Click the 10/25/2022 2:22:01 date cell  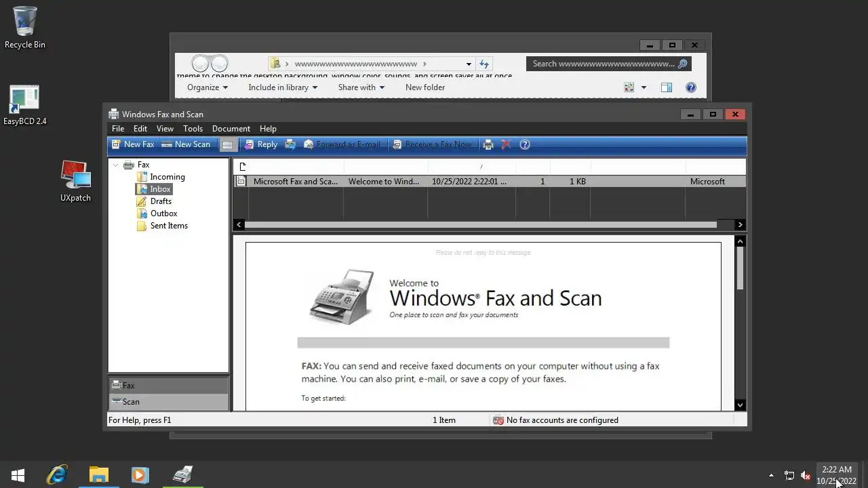469,182
